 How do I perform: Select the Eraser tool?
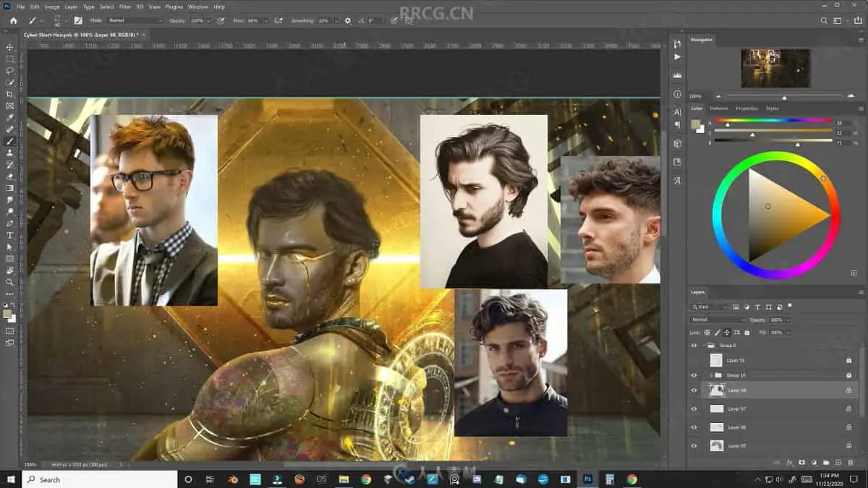(9, 176)
